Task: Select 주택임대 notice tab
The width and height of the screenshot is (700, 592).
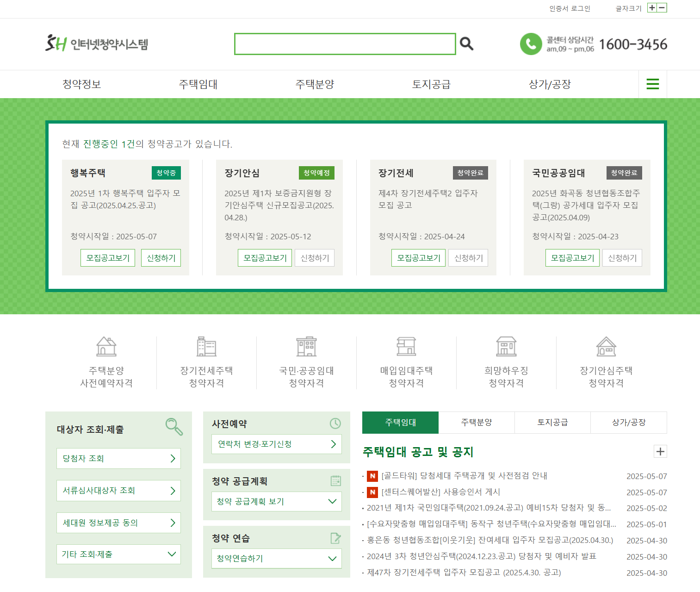Action: tap(400, 422)
